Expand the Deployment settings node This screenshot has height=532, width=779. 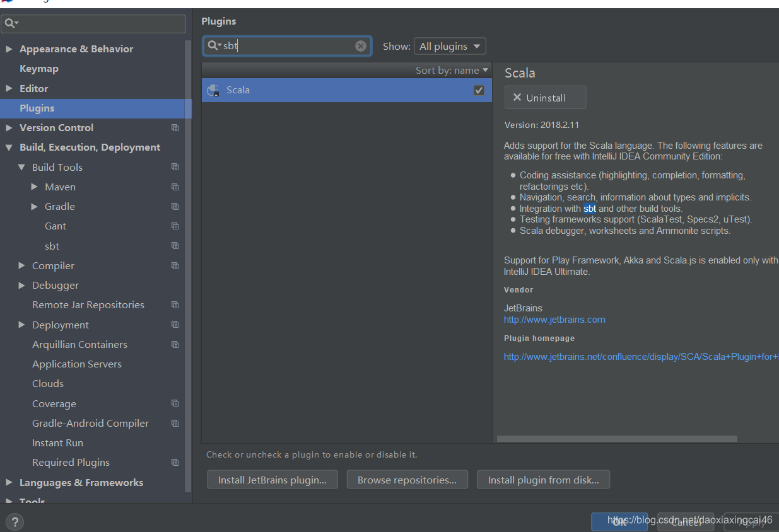[21, 325]
